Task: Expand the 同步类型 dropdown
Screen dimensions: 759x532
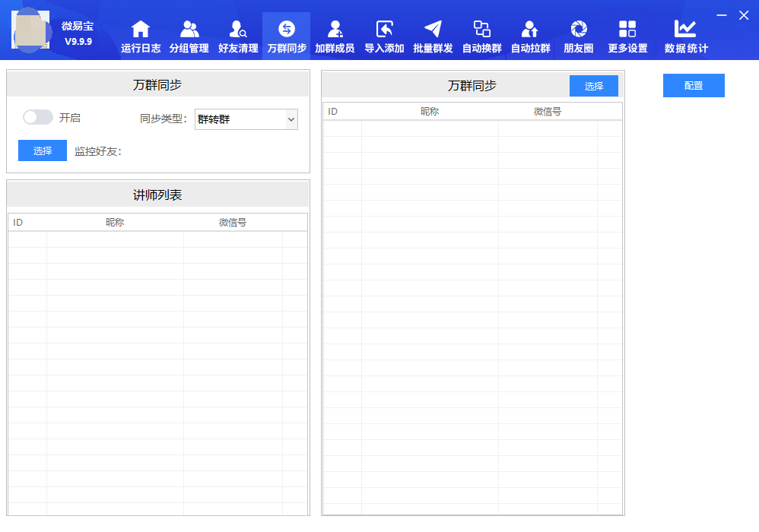Action: [246, 119]
